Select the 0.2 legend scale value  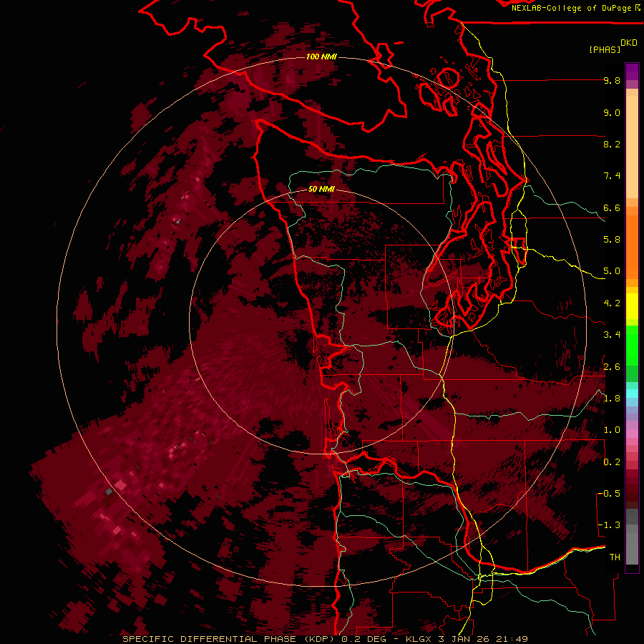[x=612, y=462]
